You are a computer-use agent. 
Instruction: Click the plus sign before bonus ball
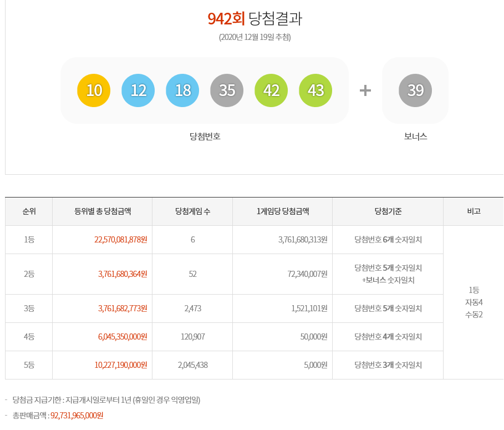(365, 90)
